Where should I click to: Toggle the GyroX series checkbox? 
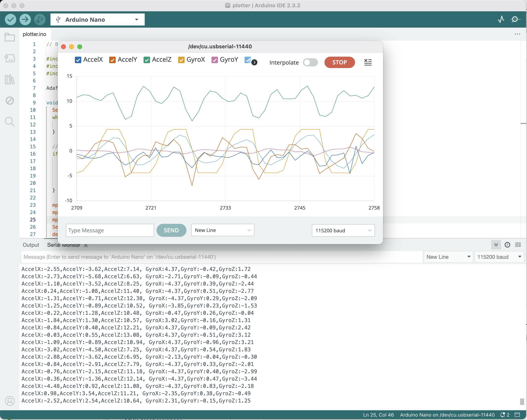tap(181, 60)
